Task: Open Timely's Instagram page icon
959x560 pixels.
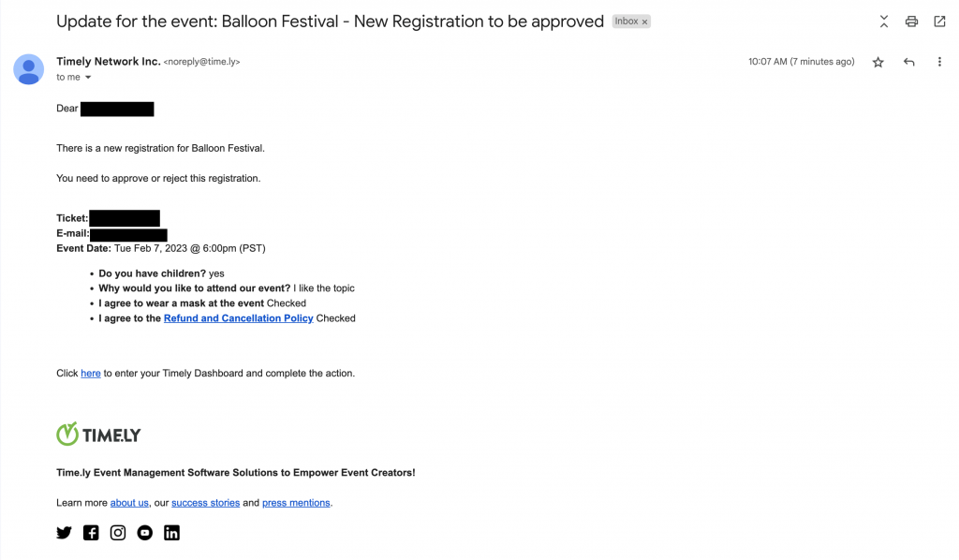Action: click(117, 533)
